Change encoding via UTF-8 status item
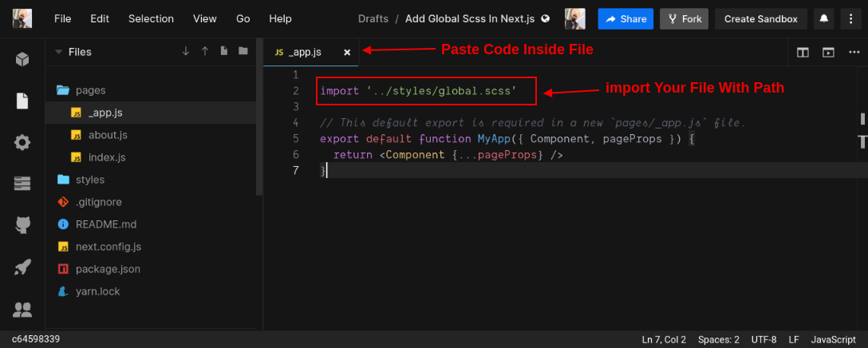The height and width of the screenshot is (348, 868). [764, 340]
